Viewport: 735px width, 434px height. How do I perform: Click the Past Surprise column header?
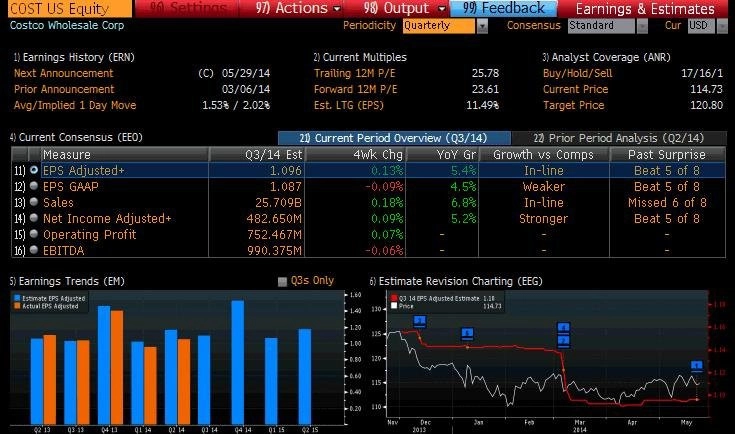pos(667,155)
